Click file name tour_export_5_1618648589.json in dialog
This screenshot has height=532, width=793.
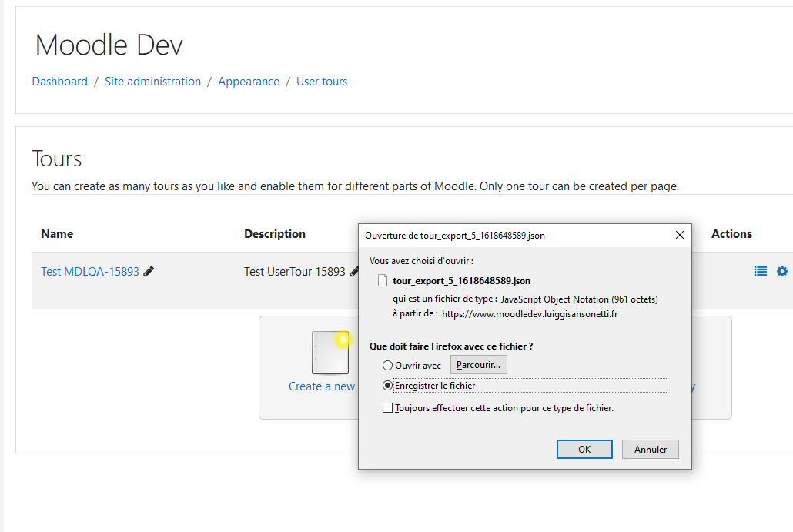click(461, 281)
